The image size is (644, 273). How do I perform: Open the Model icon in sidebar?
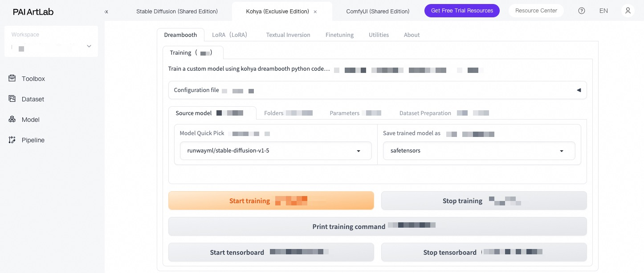click(x=12, y=119)
